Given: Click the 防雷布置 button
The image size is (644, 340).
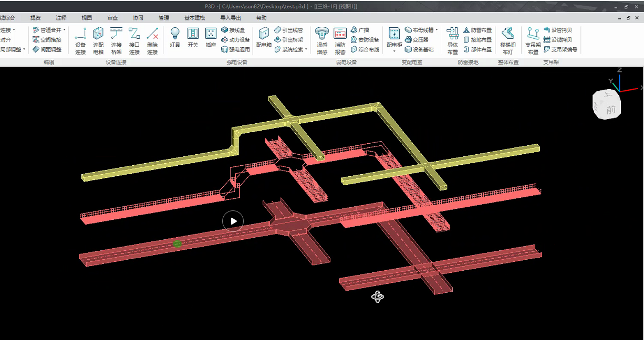Looking at the screenshot, I should pos(477,30).
